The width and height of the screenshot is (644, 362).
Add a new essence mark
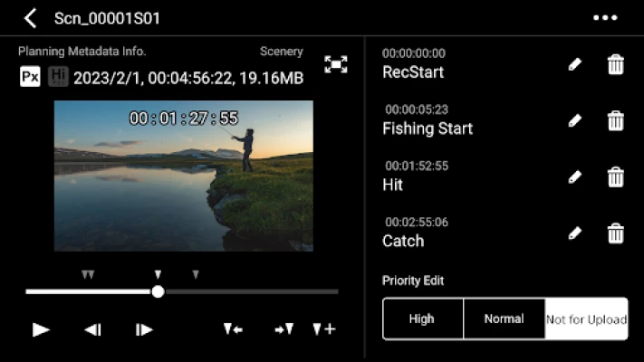(x=324, y=329)
